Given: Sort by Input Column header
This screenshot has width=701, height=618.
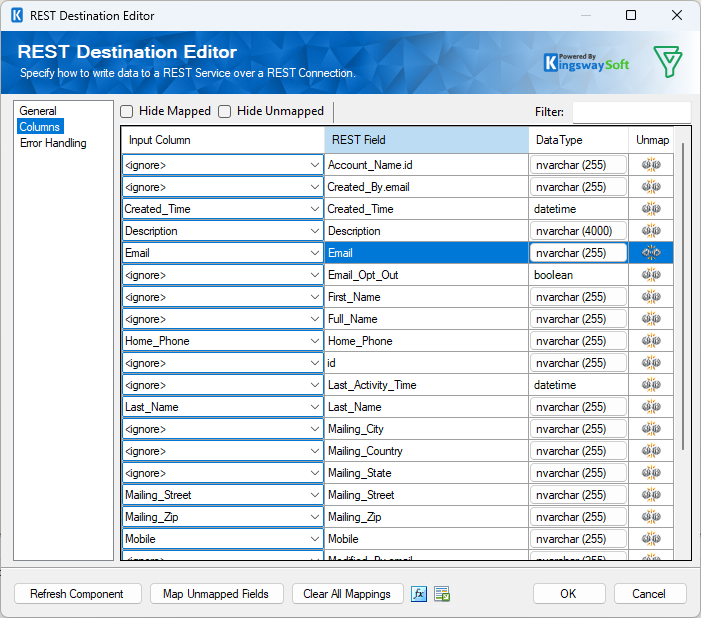Looking at the screenshot, I should (x=223, y=140).
